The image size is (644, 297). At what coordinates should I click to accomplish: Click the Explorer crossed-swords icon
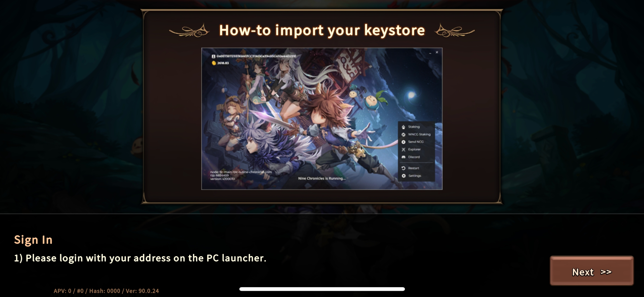pyautogui.click(x=403, y=150)
